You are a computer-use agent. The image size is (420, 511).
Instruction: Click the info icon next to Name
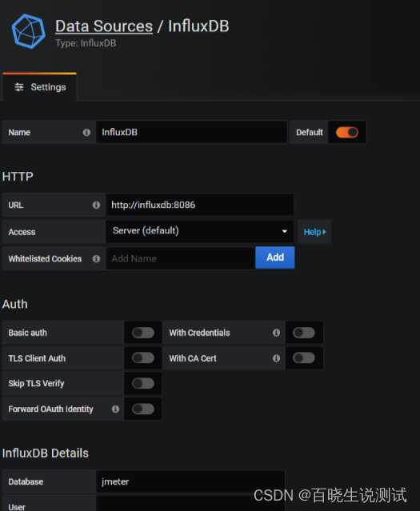pos(86,132)
